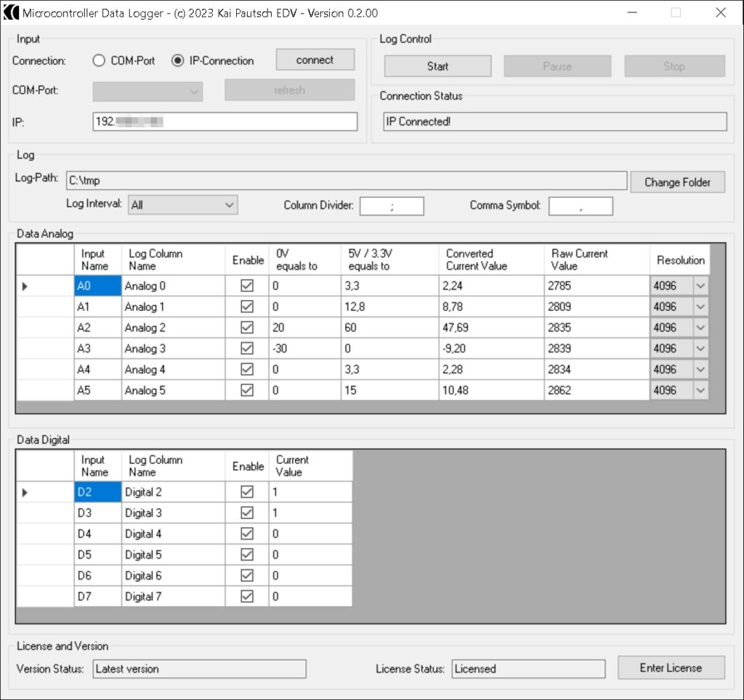This screenshot has width=744, height=700.
Task: Toggle Enable checkbox for Analog 4
Action: (x=247, y=369)
